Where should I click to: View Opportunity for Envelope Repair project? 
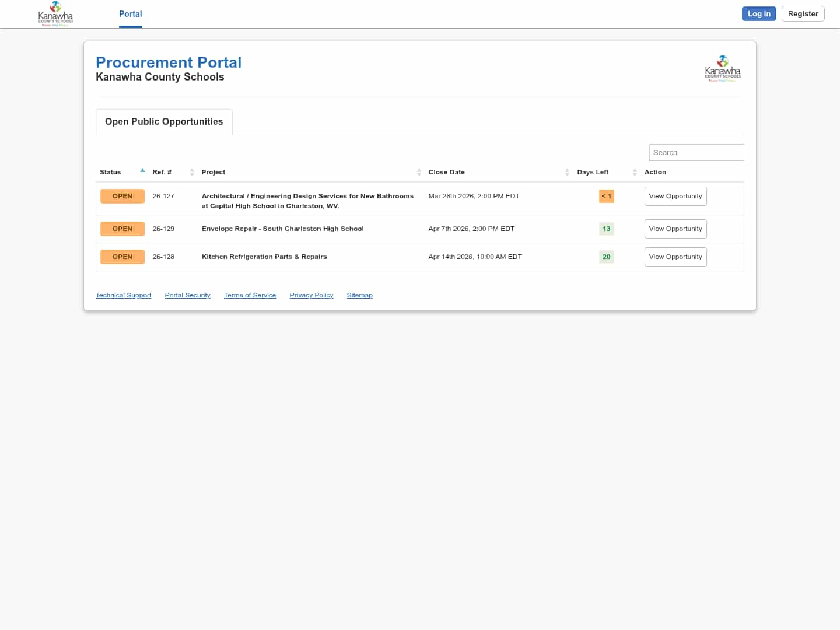tap(675, 229)
